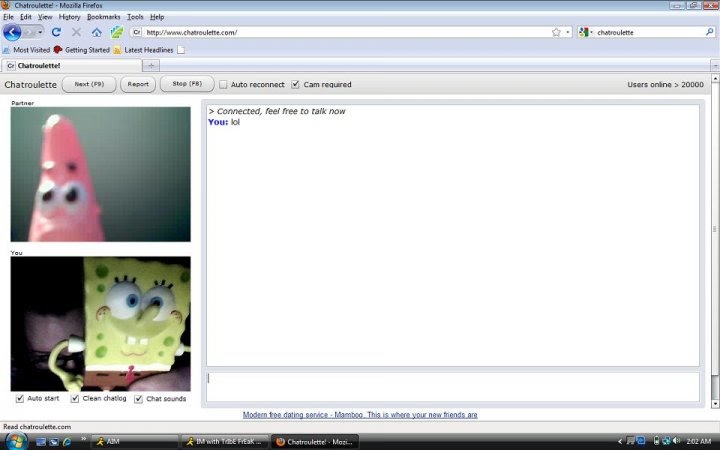Click the stop loading X icon
Viewport: 720px width, 450px height.
(76, 32)
